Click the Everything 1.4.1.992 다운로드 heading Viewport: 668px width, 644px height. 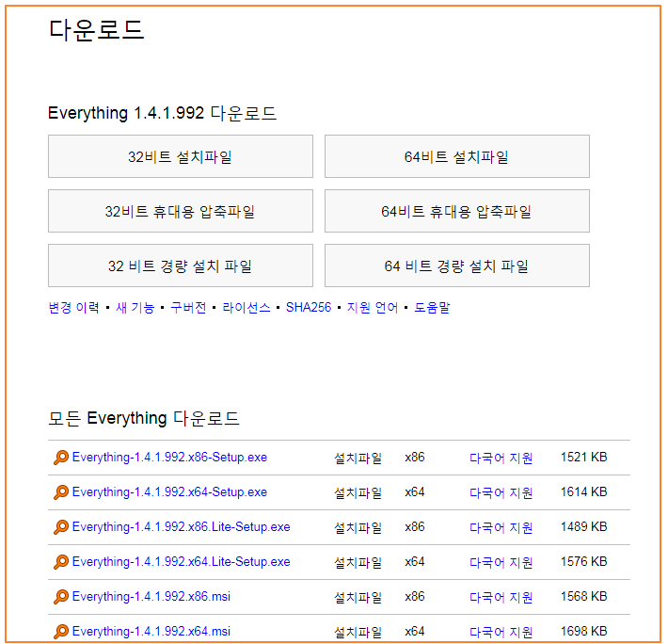pos(163,113)
